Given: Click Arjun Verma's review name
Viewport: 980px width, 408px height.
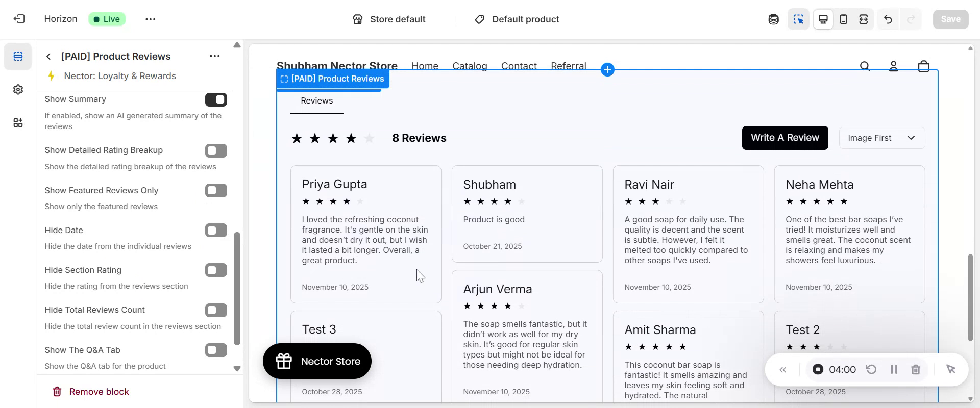Looking at the screenshot, I should (x=498, y=289).
